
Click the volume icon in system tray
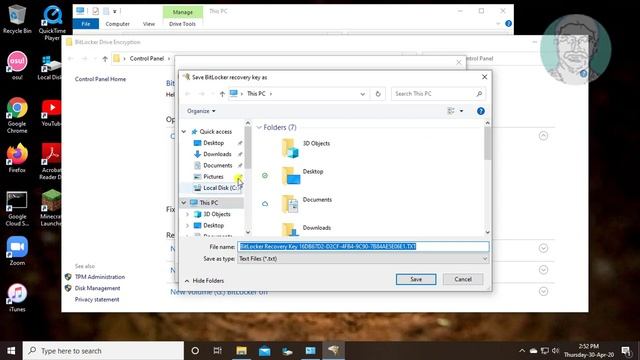[556, 351]
